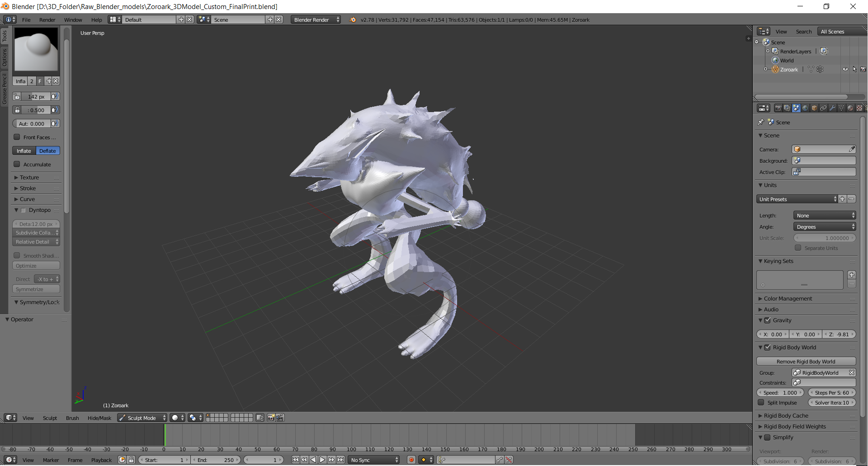The height and width of the screenshot is (466, 868).
Task: Click the brush size pressure sensitivity icon
Action: point(55,96)
